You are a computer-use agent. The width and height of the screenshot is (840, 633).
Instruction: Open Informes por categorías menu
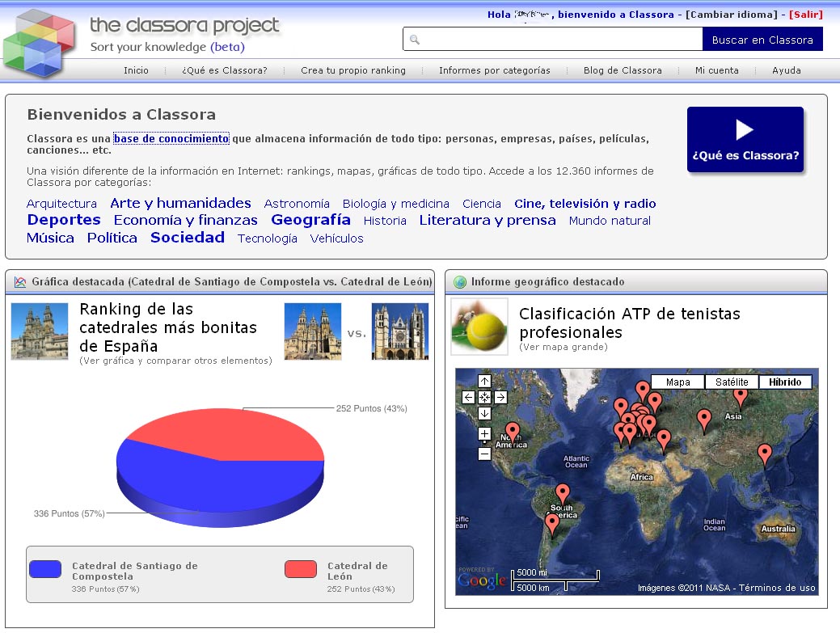point(495,70)
